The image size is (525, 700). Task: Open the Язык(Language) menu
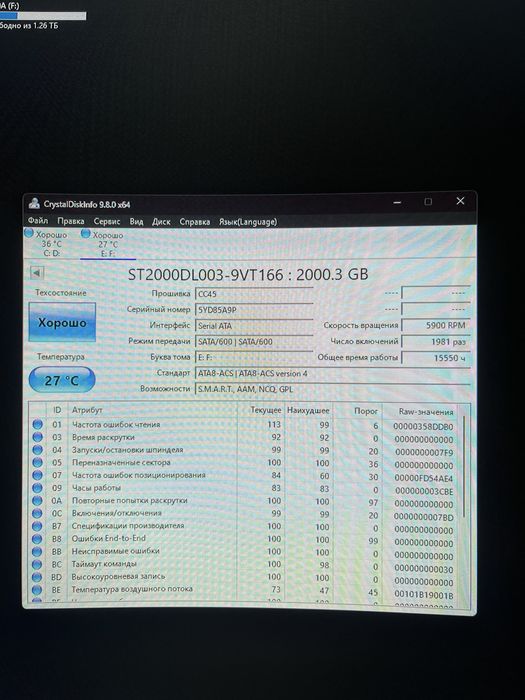tap(248, 222)
